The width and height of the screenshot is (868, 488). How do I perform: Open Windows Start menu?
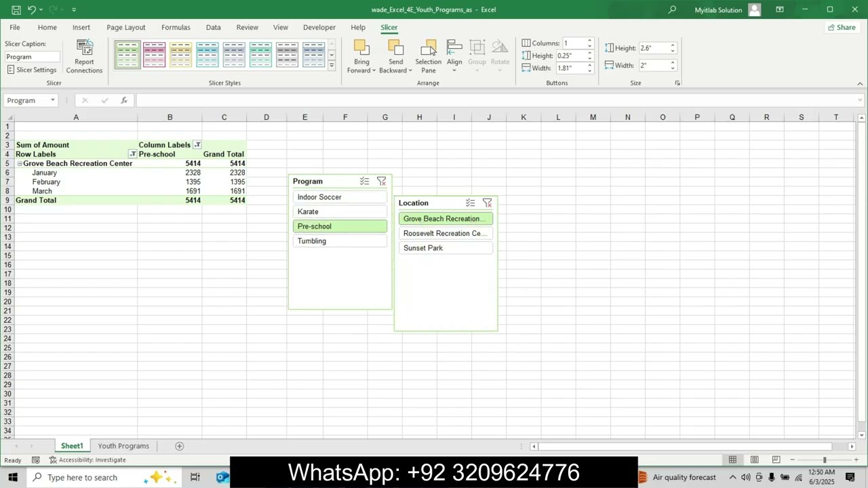(13, 477)
